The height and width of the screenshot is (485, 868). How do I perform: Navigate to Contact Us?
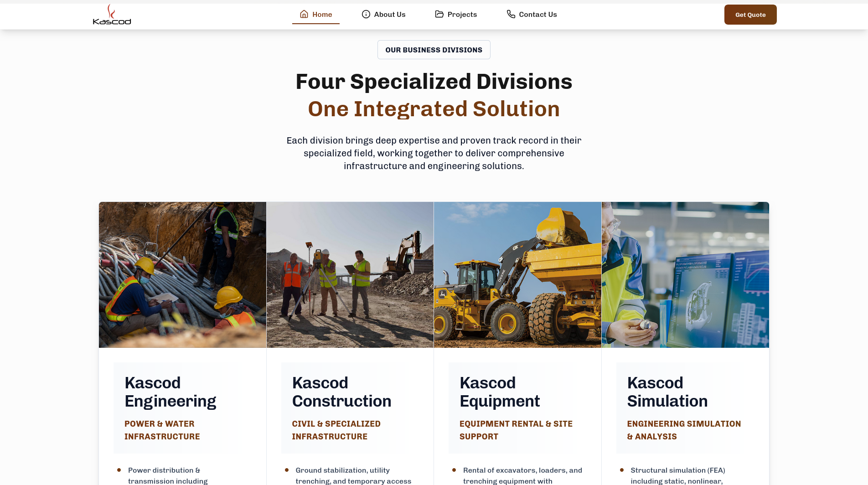tap(537, 15)
